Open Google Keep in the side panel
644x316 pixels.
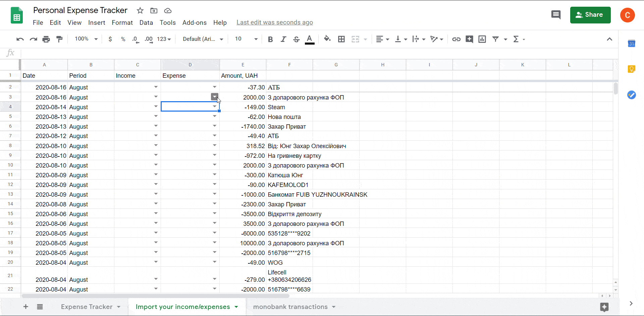point(632,69)
